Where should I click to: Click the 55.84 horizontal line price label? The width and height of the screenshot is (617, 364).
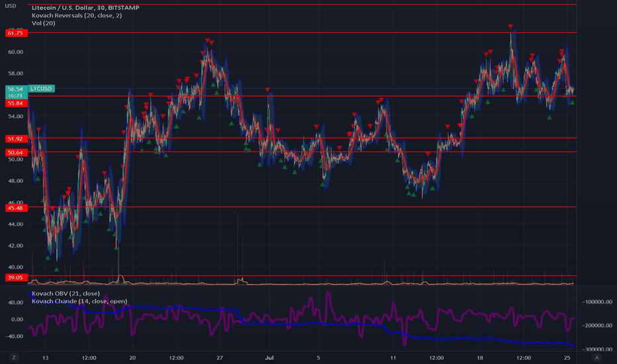(x=16, y=103)
